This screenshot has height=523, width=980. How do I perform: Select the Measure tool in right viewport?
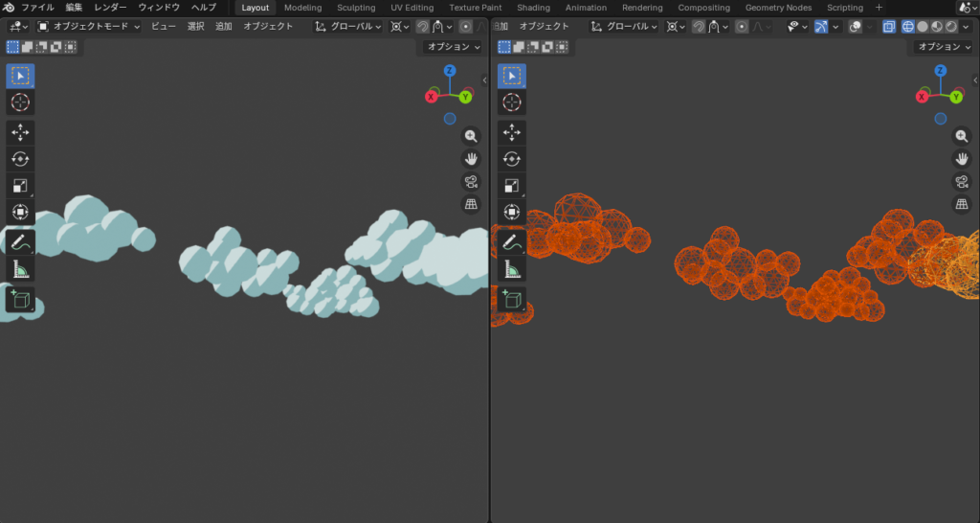512,270
